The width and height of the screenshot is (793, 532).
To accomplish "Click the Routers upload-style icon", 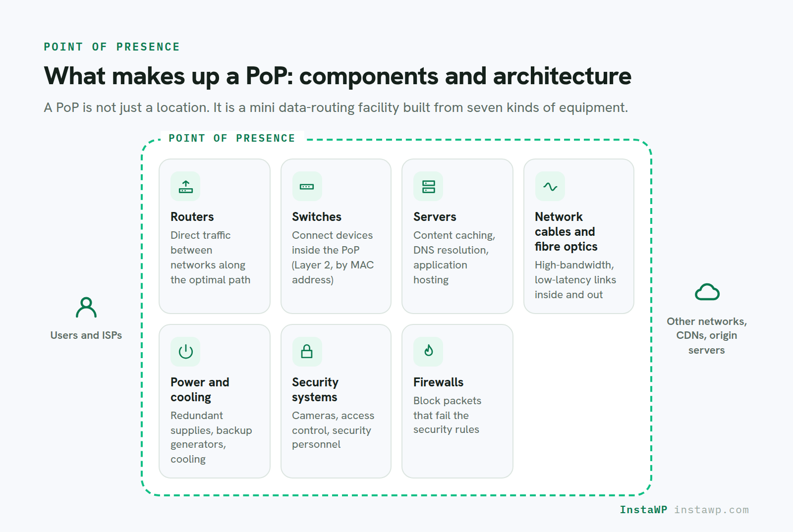I will coord(185,187).
